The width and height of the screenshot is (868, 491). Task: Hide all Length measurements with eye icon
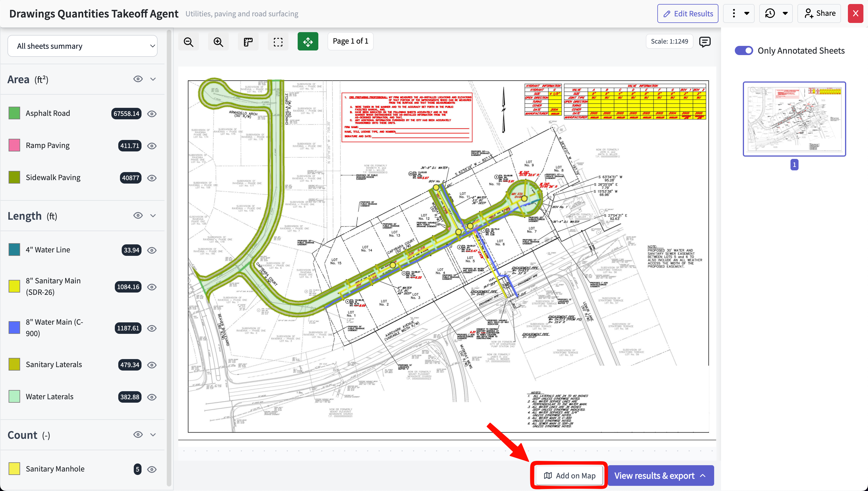(138, 215)
